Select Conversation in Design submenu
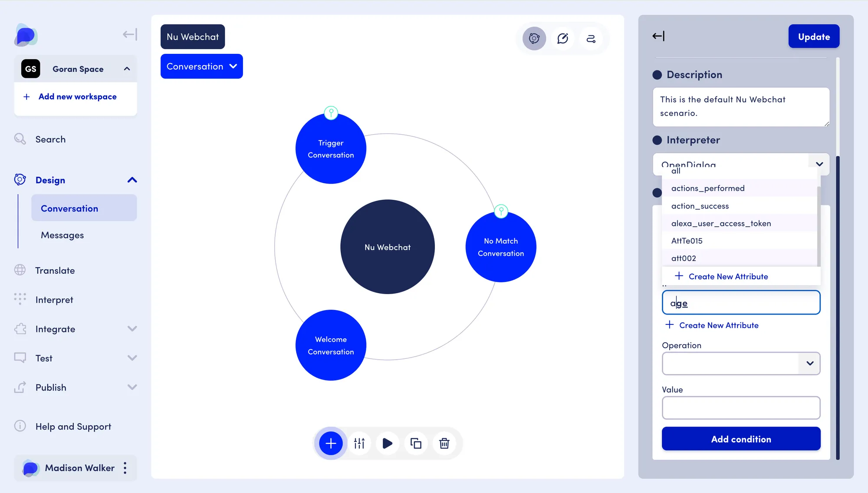Image resolution: width=868 pixels, height=493 pixels. (x=84, y=208)
